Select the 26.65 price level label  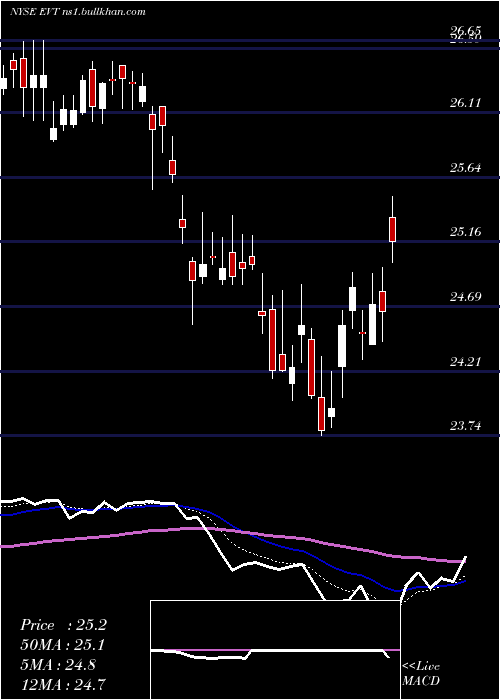point(465,31)
